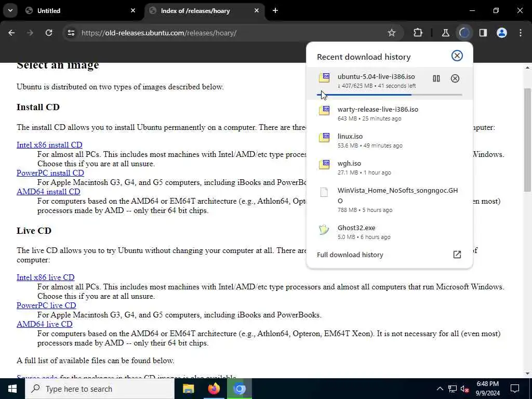
Task: Open File Explorer from taskbar
Action: pyautogui.click(x=188, y=389)
